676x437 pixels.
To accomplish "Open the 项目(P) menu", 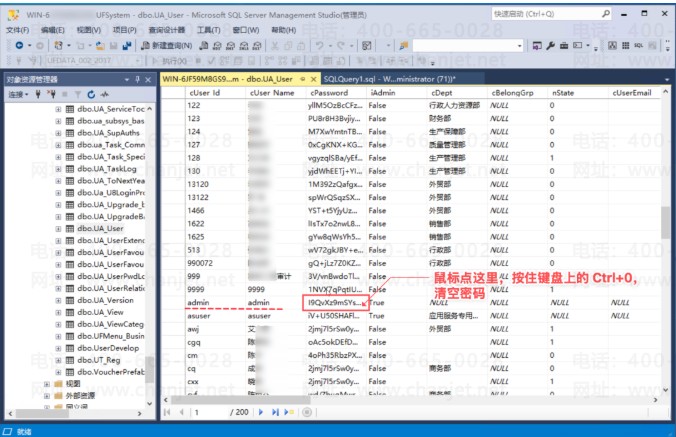I will click(124, 30).
